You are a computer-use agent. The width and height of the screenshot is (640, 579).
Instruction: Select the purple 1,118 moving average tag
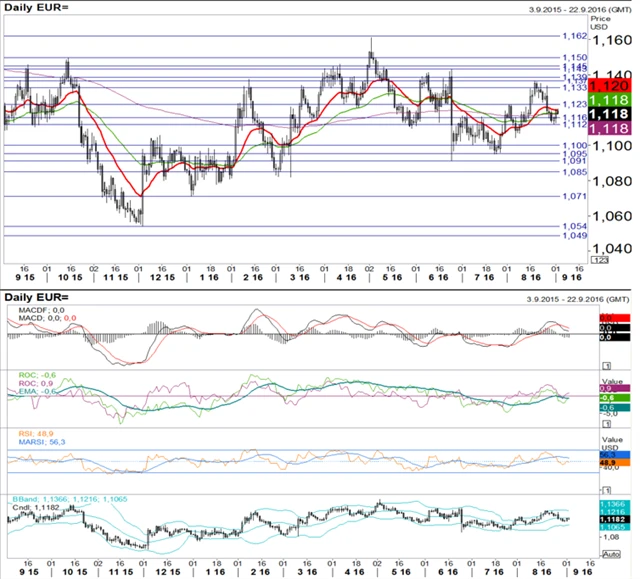pos(608,129)
